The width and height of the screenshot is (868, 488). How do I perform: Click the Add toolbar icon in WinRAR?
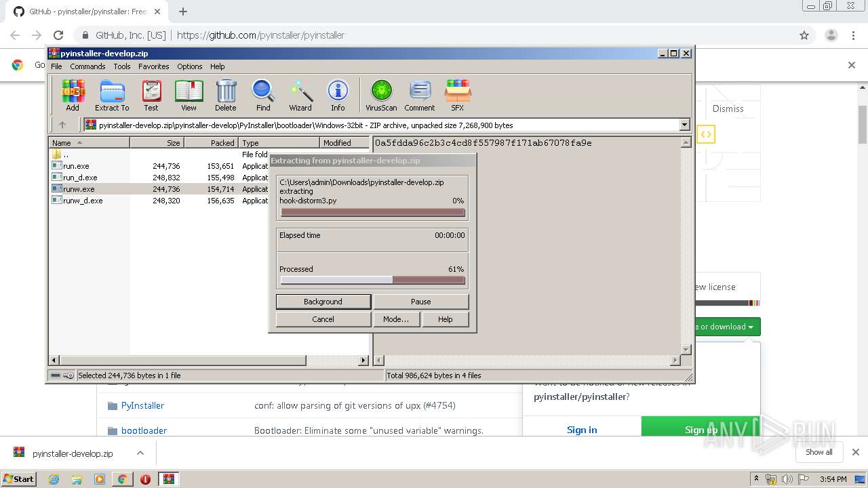pos(73,95)
